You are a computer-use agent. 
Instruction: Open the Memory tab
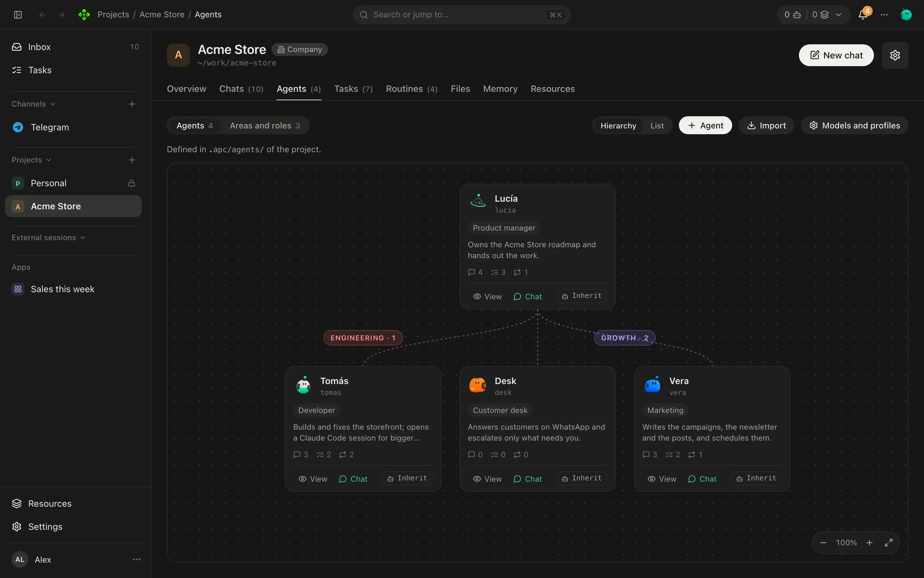pos(500,89)
